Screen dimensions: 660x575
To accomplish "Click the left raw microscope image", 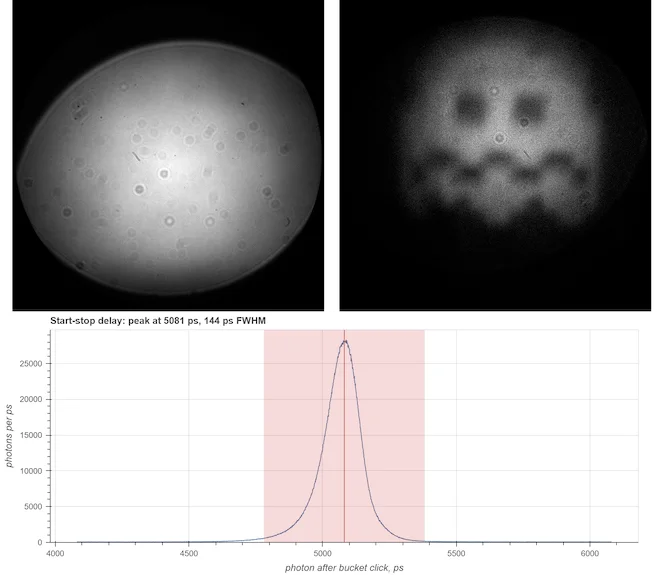I will click(x=168, y=155).
